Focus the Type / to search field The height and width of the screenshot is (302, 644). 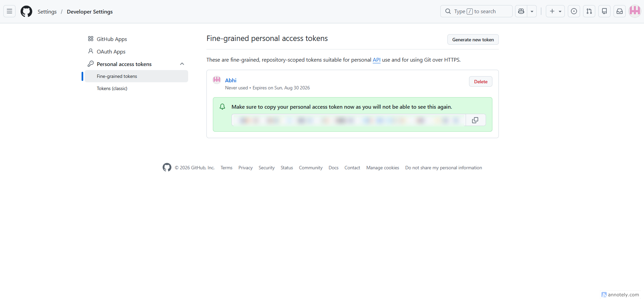click(x=476, y=11)
